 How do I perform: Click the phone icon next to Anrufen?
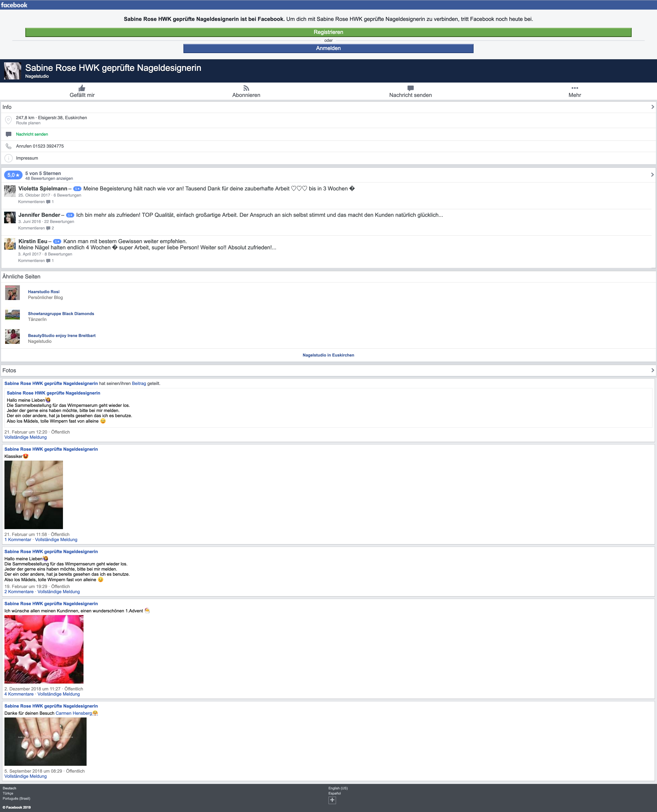(x=8, y=146)
